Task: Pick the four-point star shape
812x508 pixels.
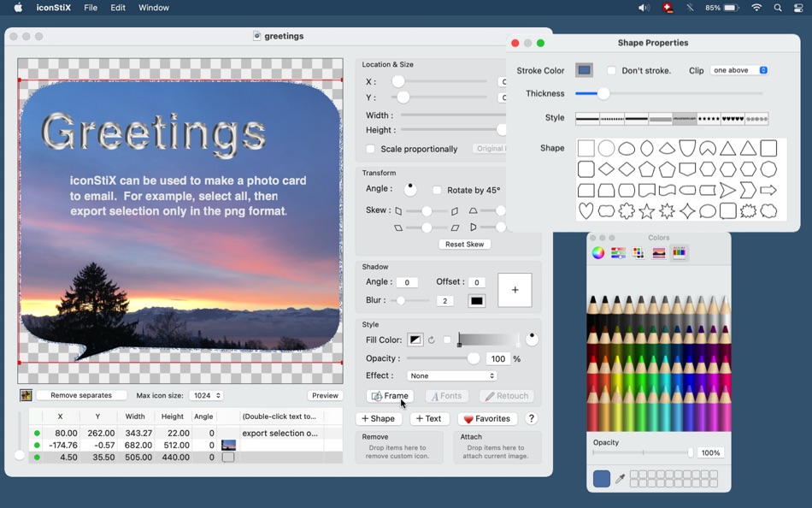Action: pyautogui.click(x=687, y=211)
